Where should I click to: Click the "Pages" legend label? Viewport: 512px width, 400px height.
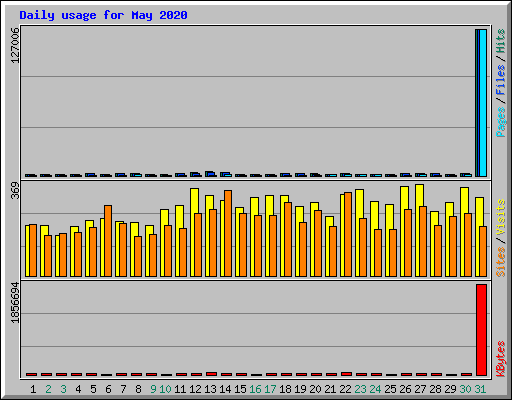click(x=500, y=122)
